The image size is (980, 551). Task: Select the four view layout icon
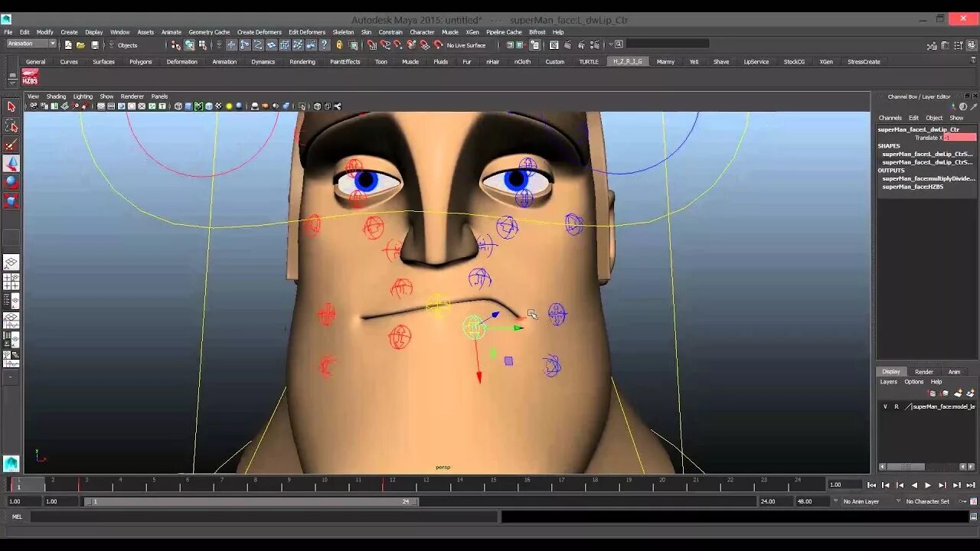pyautogui.click(x=11, y=282)
